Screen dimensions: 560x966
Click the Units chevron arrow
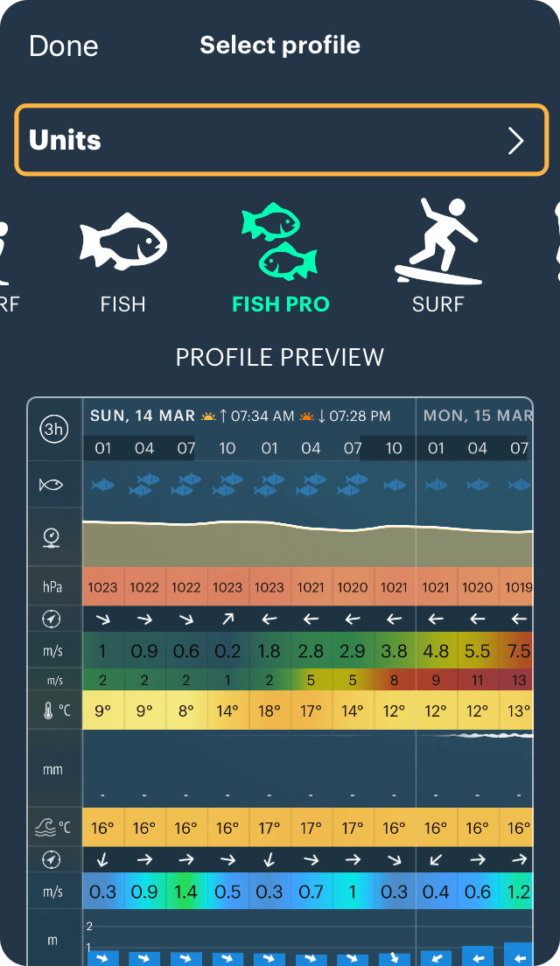(516, 140)
